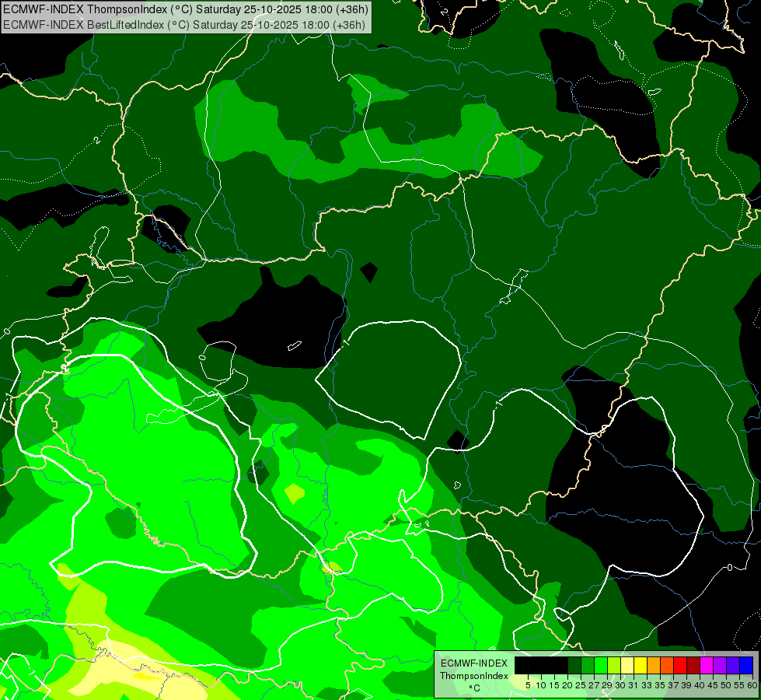Click the legend value 27

pos(594,685)
